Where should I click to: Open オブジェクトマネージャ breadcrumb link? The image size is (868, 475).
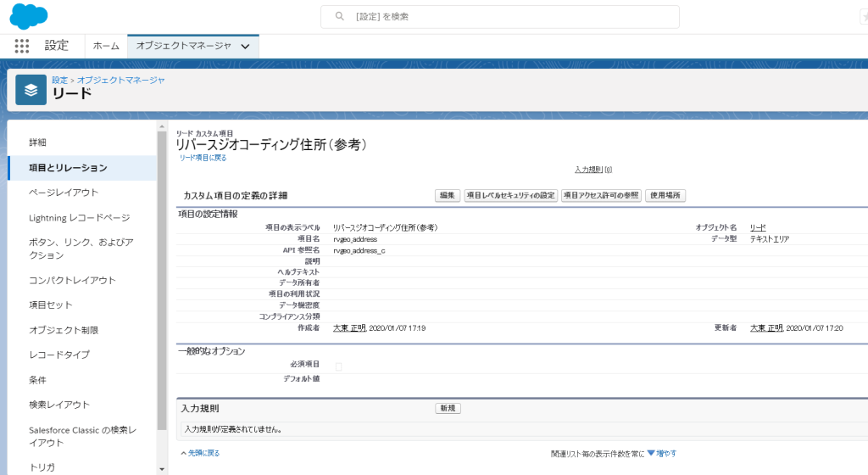(120, 80)
